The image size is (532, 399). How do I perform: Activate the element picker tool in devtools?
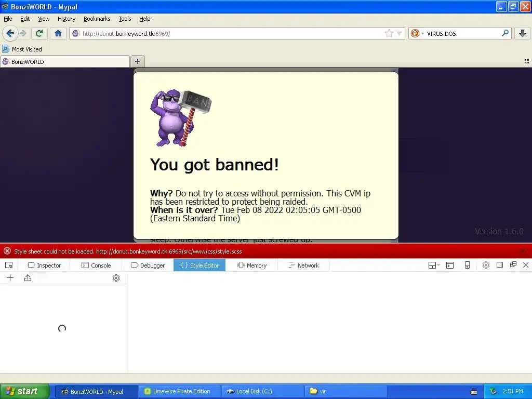click(9, 265)
